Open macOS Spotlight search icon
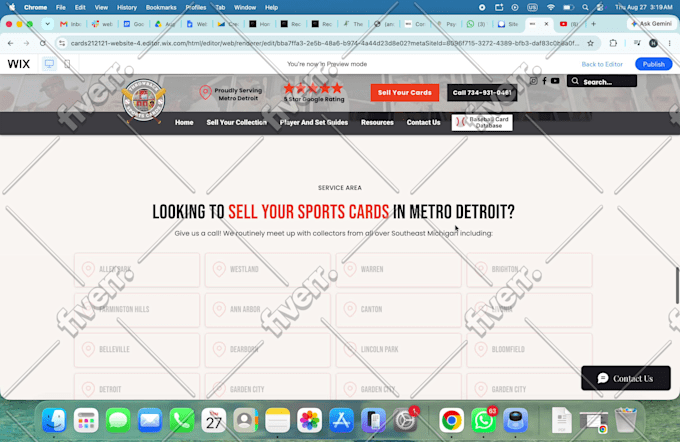The height and width of the screenshot is (442, 680). 585,7
